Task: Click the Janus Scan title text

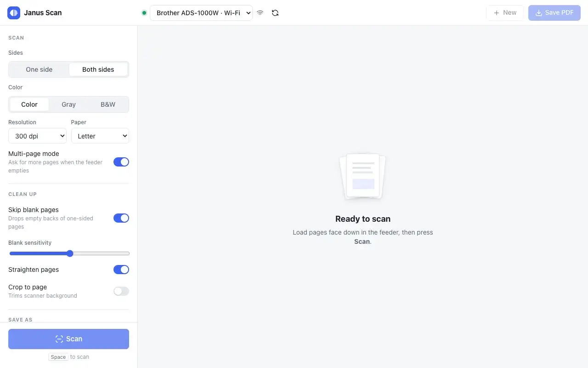Action: 43,13
